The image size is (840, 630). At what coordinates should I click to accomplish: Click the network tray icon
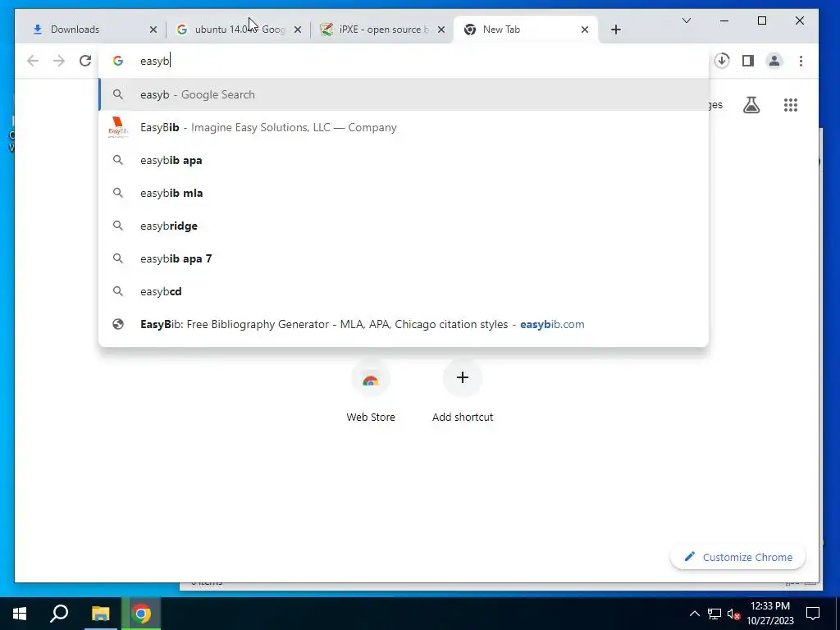pos(714,614)
